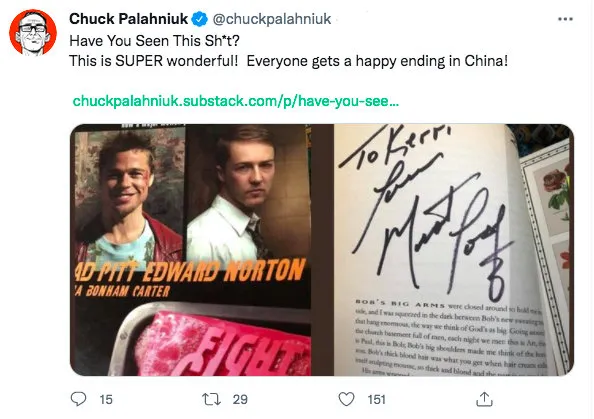Screen dimensions: 594x419
Task: Retweet using the retweet arrows icon
Action: point(211,399)
